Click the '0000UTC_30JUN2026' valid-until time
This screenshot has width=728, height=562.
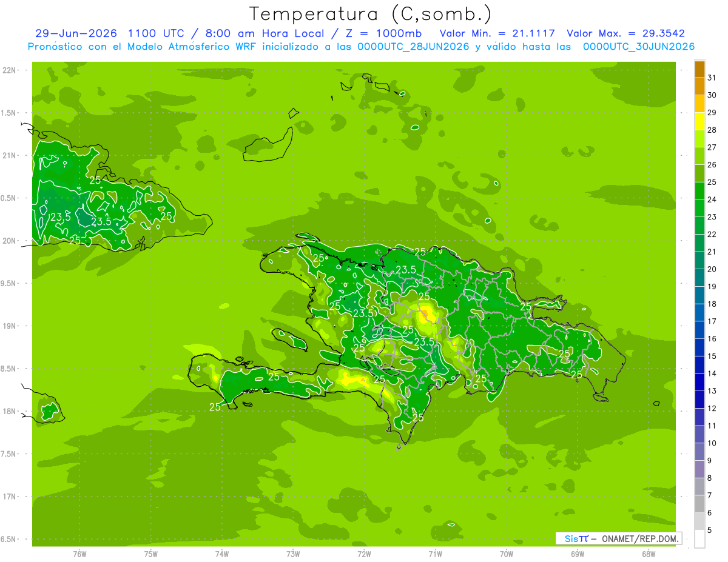[639, 47]
